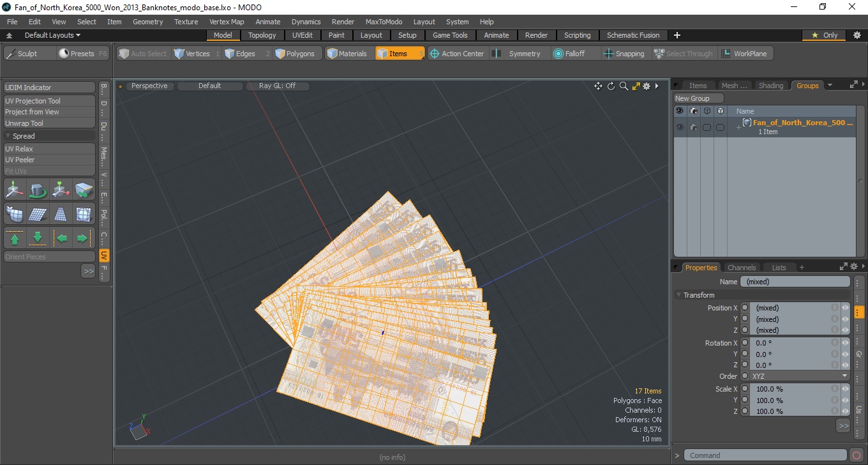This screenshot has height=465, width=868.
Task: Open the layout settings gear at top right
Action: click(x=857, y=35)
